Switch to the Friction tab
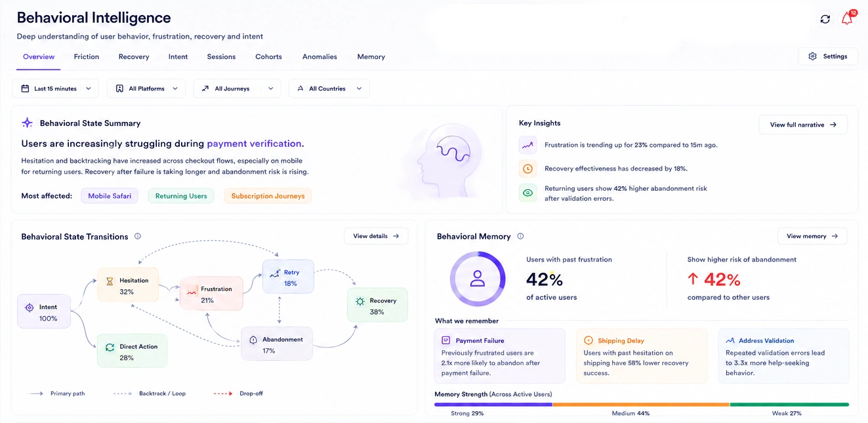This screenshot has width=868, height=423. pyautogui.click(x=87, y=57)
